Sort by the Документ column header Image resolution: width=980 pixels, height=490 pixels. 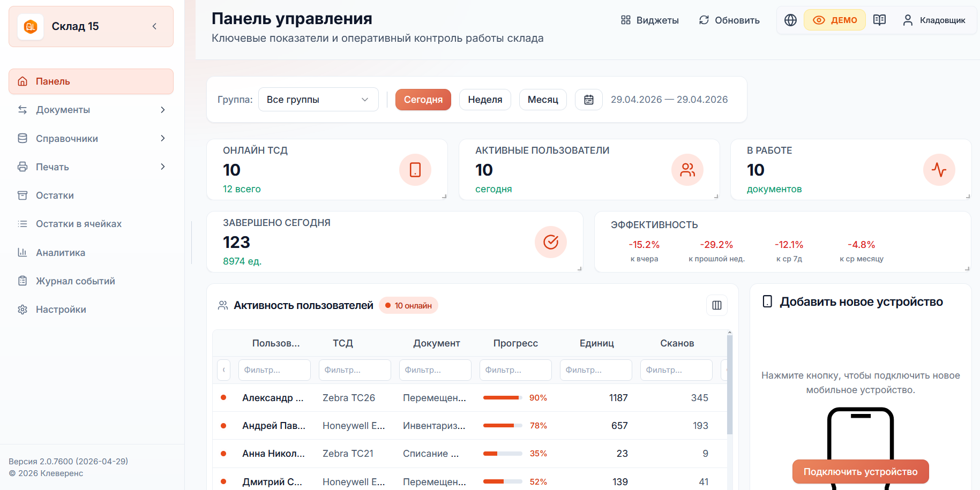(437, 343)
